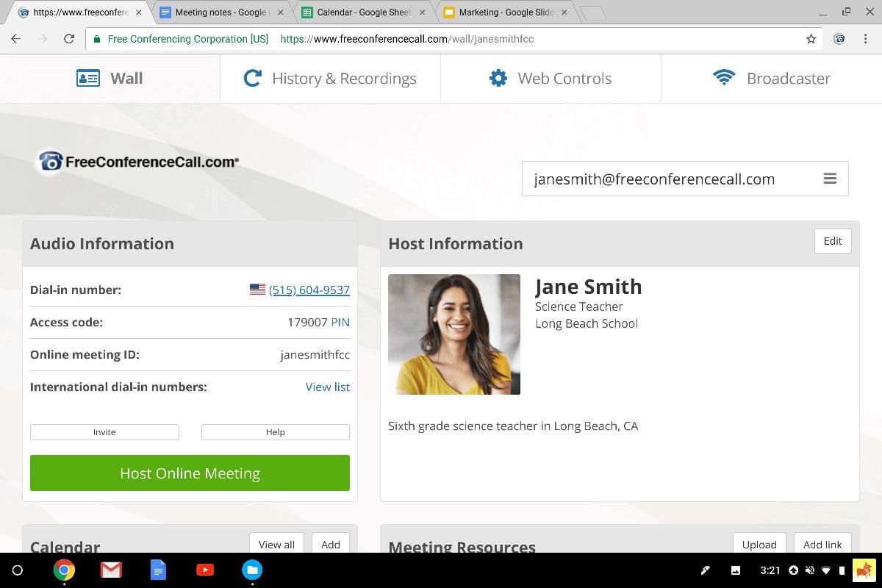This screenshot has height=588, width=882.
Task: Go back in browser
Action: (16, 39)
